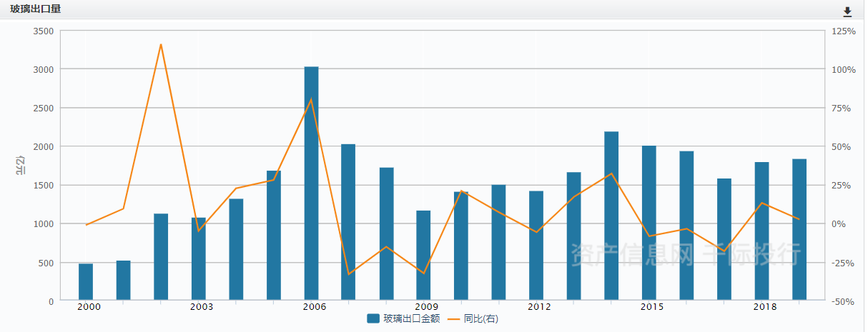The height and width of the screenshot is (332, 868).
Task: Select the 2018 blue bar
Action: tap(761, 231)
